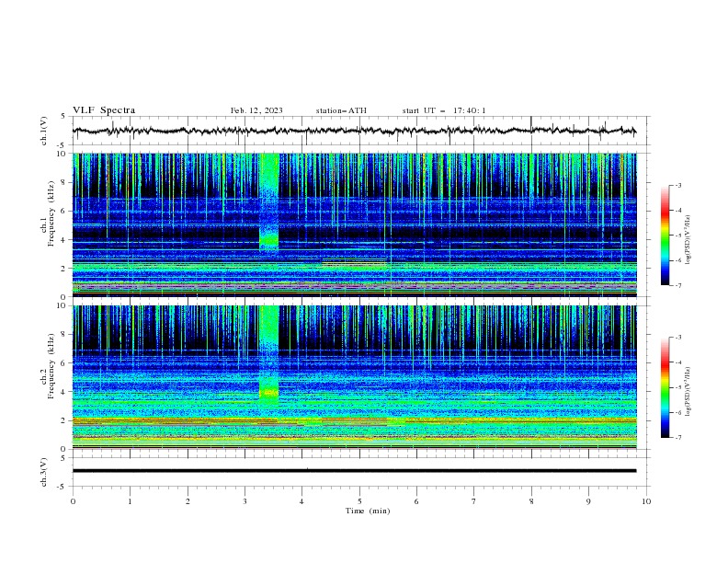This screenshot has width=728, height=563.
Task: Click the "7" tick on the time axis
Action: pos(474,501)
